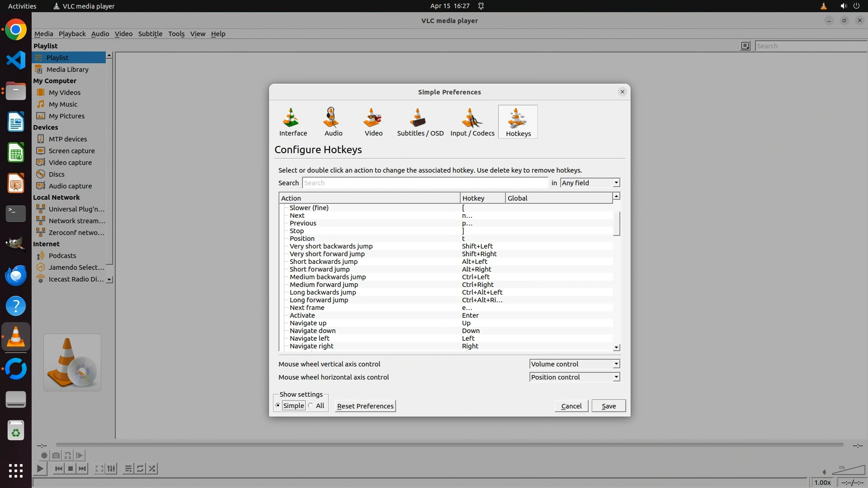
Task: Open the Tools menu
Action: click(176, 34)
